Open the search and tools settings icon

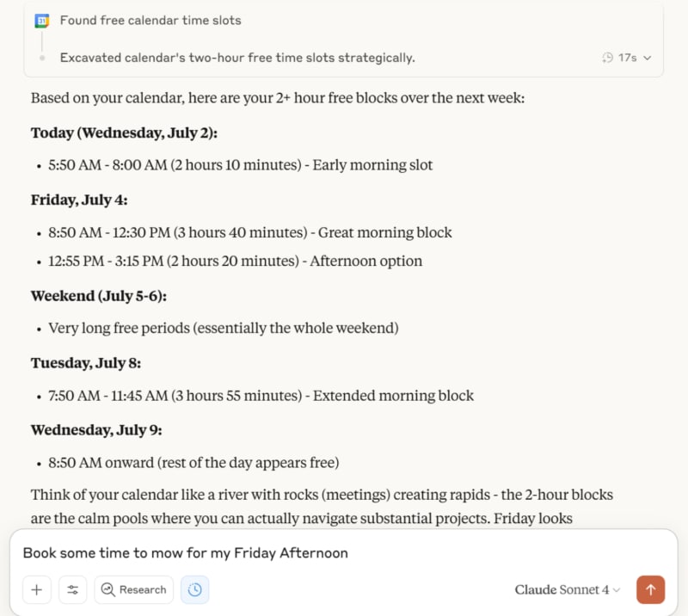(73, 589)
